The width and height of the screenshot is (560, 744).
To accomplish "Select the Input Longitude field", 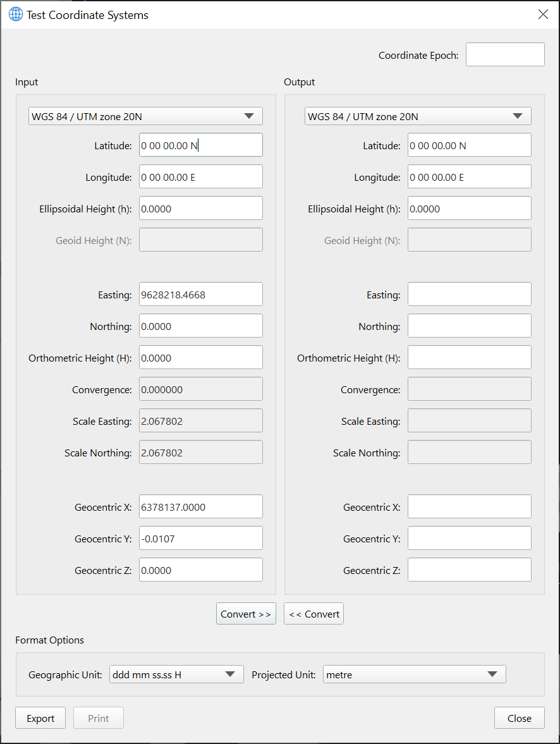I will click(x=200, y=177).
